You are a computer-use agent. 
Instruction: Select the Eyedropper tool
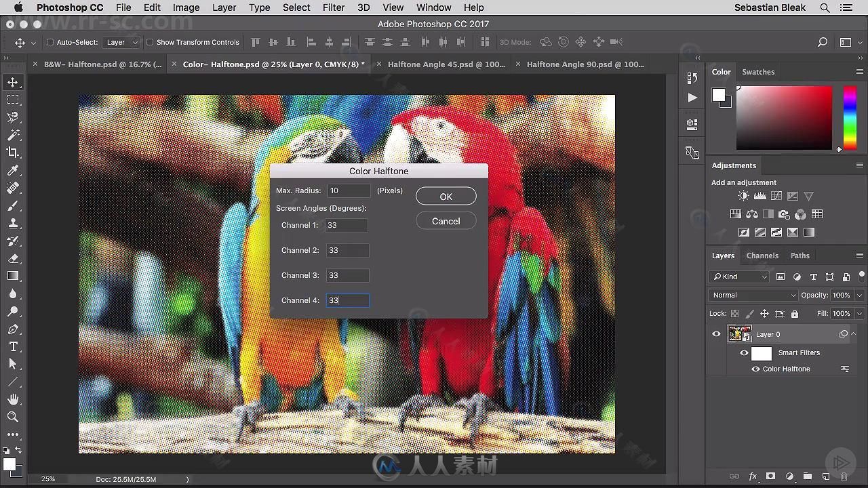pos(13,170)
